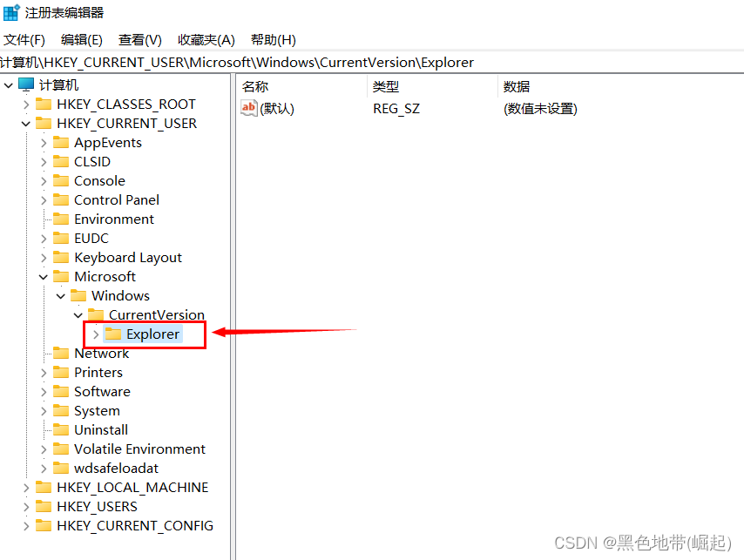Expand the CLSID key arrow
744x560 pixels.
[44, 162]
